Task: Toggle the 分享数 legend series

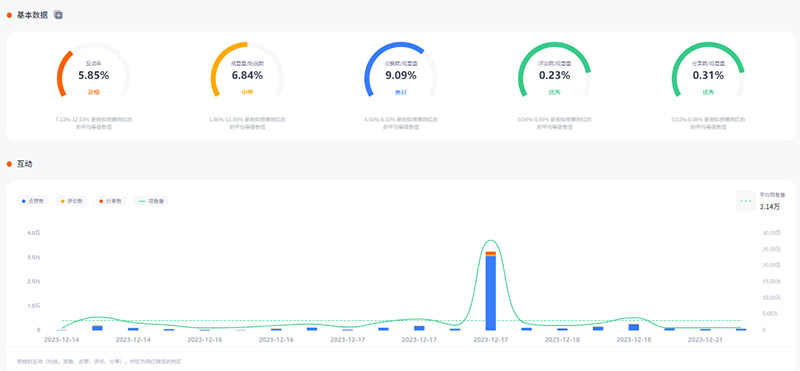Action: [x=111, y=201]
